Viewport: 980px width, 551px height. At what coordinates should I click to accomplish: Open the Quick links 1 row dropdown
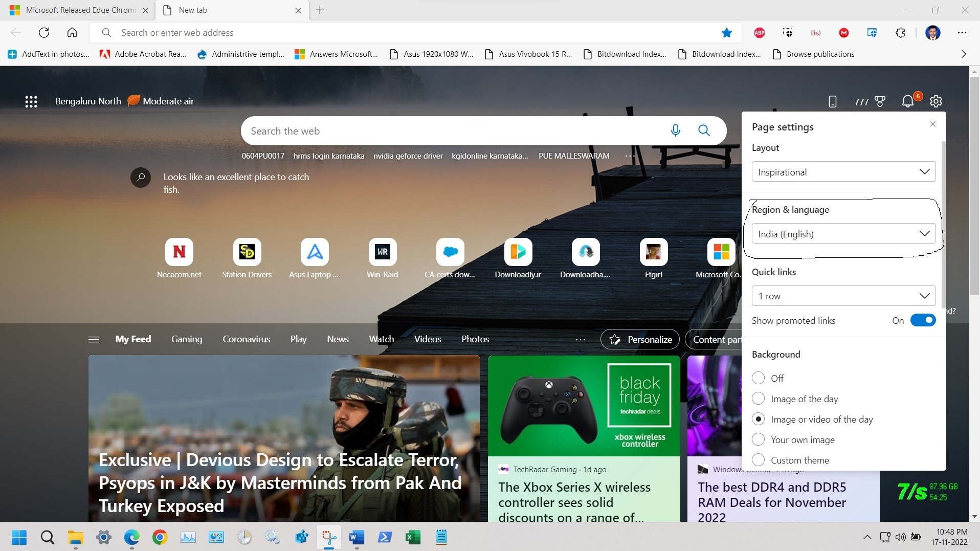[843, 296]
